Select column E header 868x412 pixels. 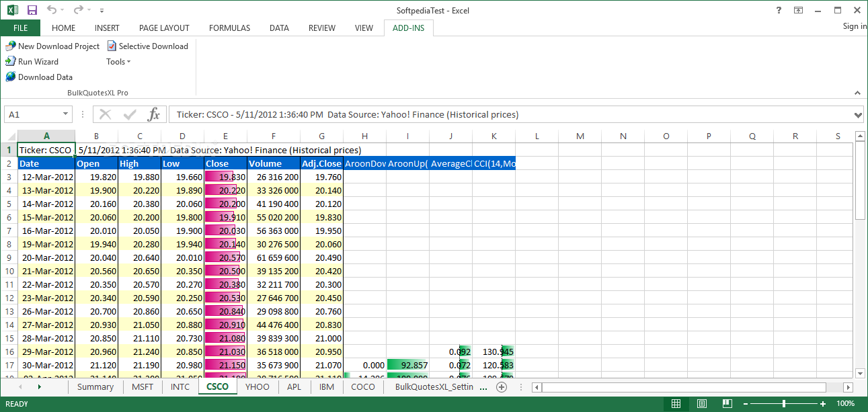tap(225, 136)
